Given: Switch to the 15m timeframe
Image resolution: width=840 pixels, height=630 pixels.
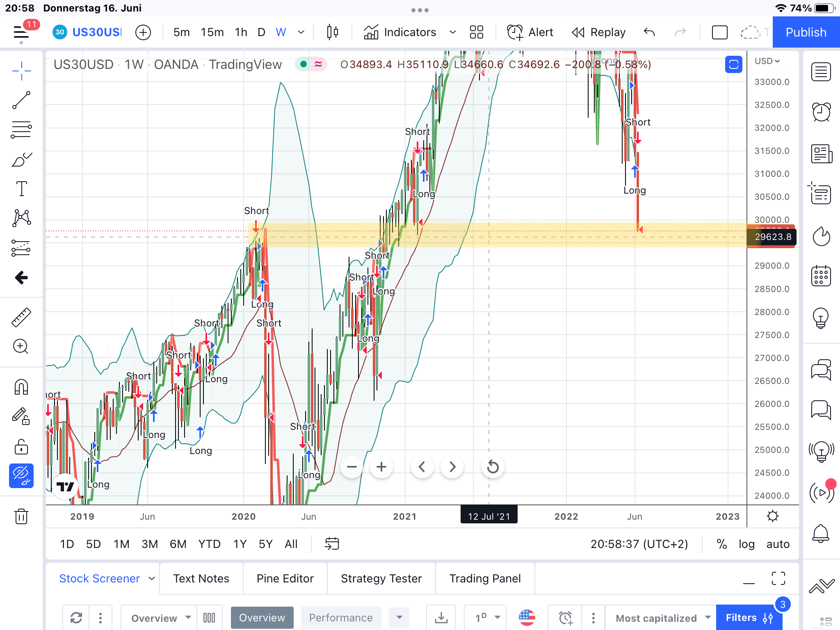Looking at the screenshot, I should coord(212,32).
